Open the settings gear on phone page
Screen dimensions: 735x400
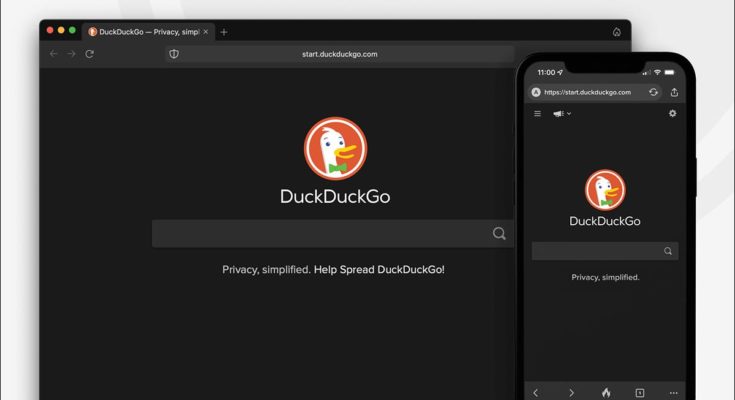(672, 114)
